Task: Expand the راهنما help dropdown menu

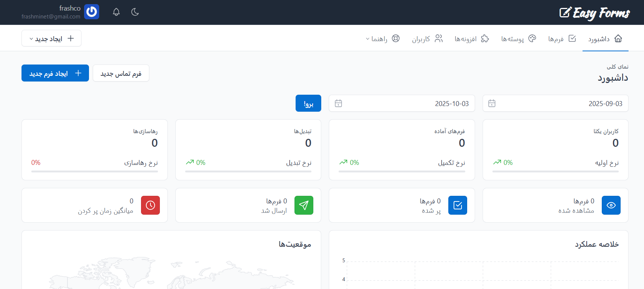Action: pyautogui.click(x=382, y=38)
